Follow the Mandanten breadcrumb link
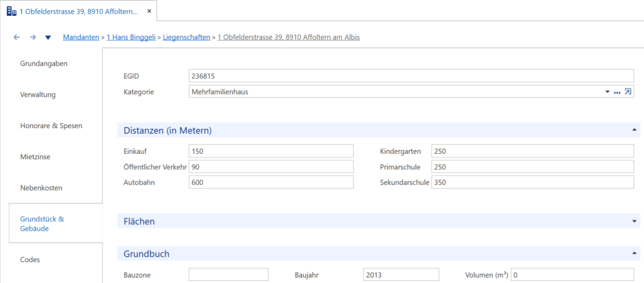This screenshot has width=644, height=283. tap(81, 37)
